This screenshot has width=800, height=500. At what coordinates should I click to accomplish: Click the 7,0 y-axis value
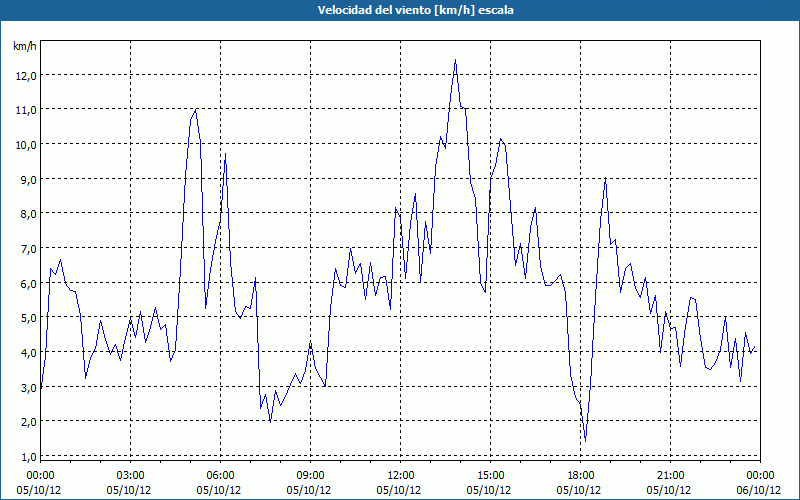pyautogui.click(x=28, y=248)
